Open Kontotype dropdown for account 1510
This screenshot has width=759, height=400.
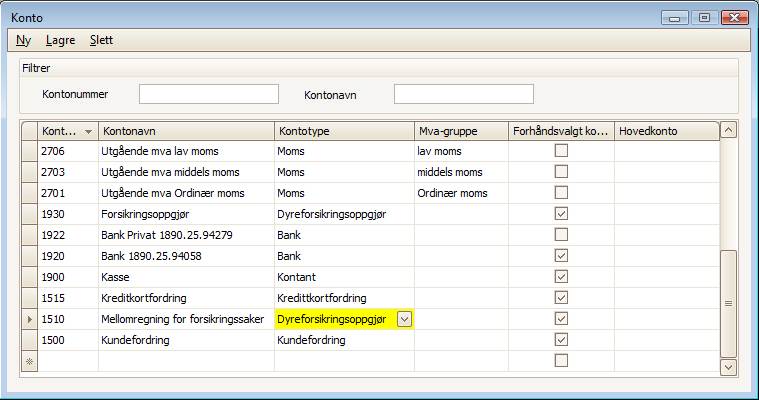tap(404, 319)
